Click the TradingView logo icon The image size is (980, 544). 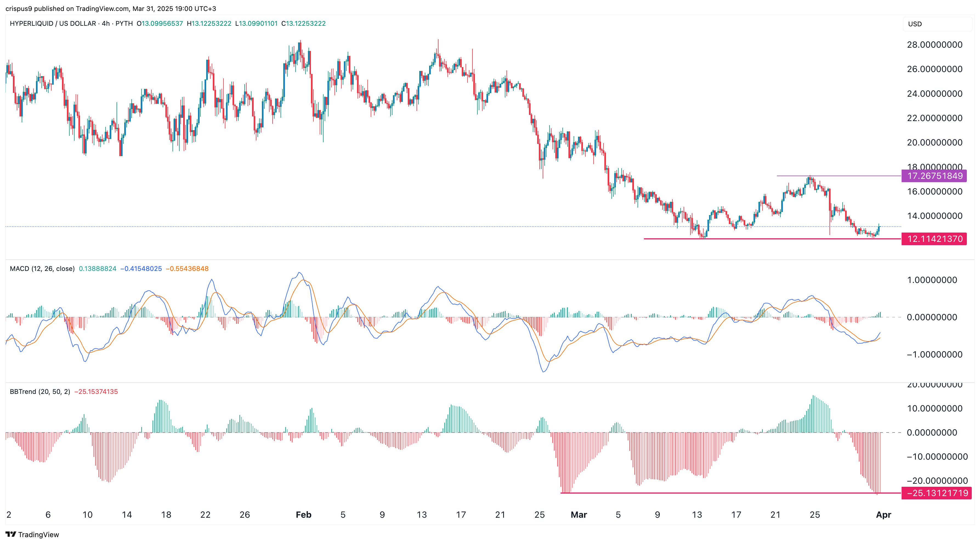[11, 534]
